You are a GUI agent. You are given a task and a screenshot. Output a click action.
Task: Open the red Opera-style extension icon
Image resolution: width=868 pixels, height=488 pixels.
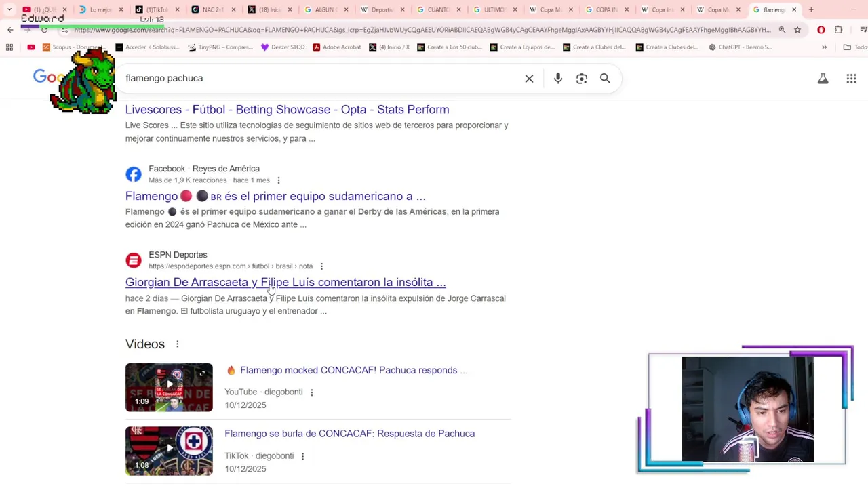point(821,30)
